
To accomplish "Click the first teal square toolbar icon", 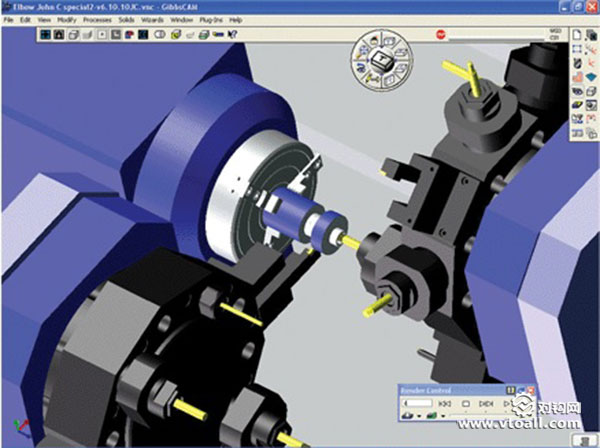I will click(x=46, y=35).
